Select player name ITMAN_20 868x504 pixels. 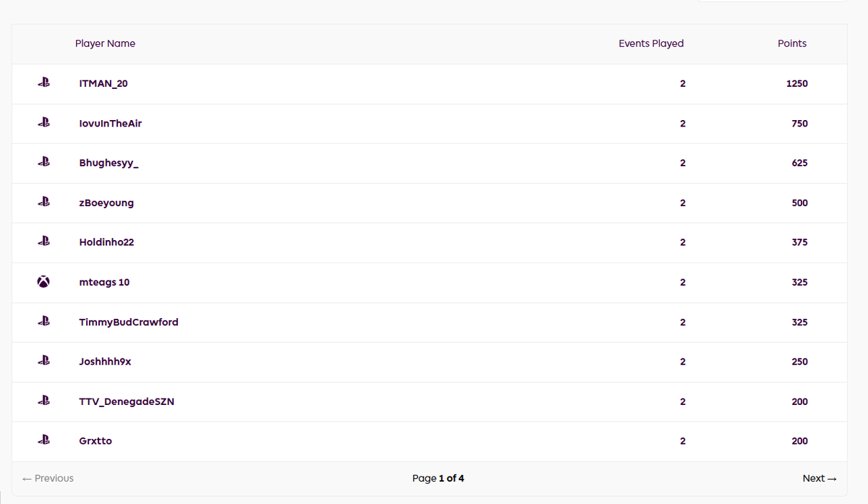point(103,84)
